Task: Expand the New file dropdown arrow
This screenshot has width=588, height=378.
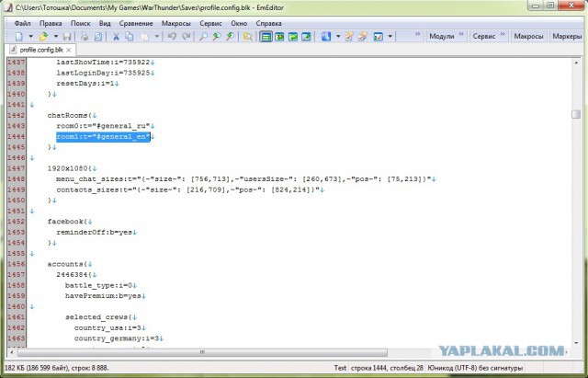Action: click(30, 37)
